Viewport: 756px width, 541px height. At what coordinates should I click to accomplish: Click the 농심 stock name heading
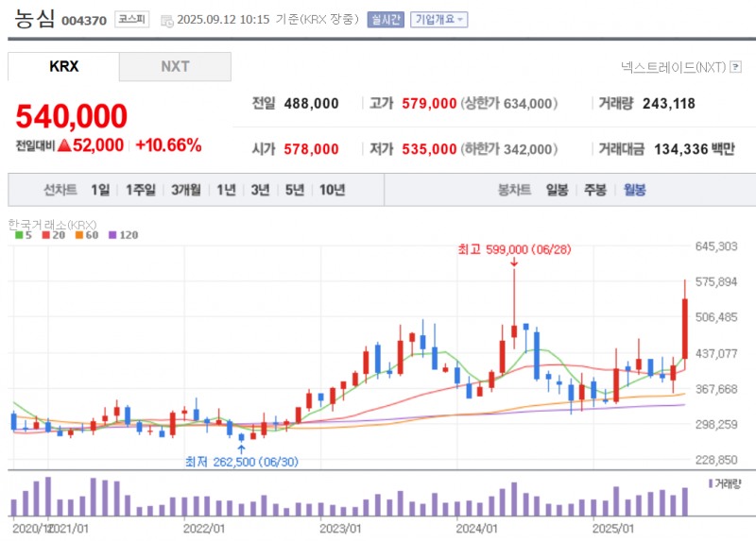pyautogui.click(x=34, y=19)
